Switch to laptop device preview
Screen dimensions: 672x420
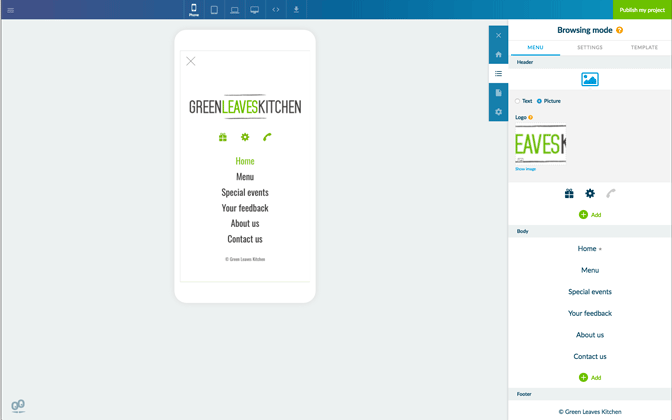point(234,10)
